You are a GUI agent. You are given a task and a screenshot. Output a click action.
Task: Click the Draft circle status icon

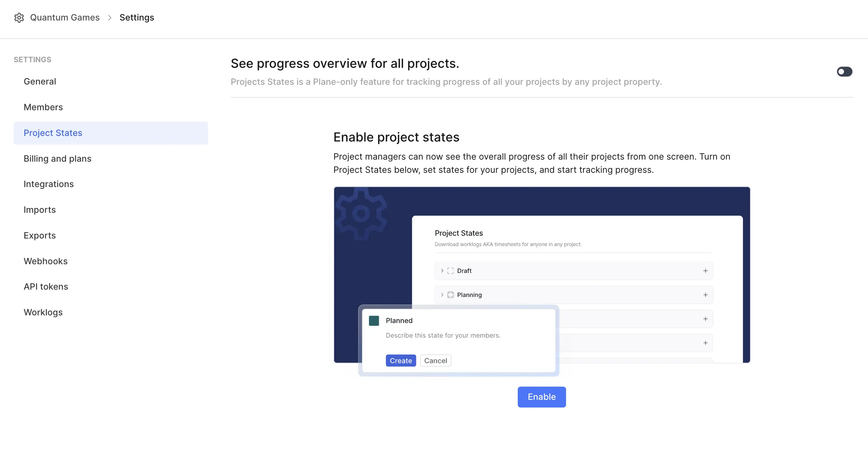point(451,270)
